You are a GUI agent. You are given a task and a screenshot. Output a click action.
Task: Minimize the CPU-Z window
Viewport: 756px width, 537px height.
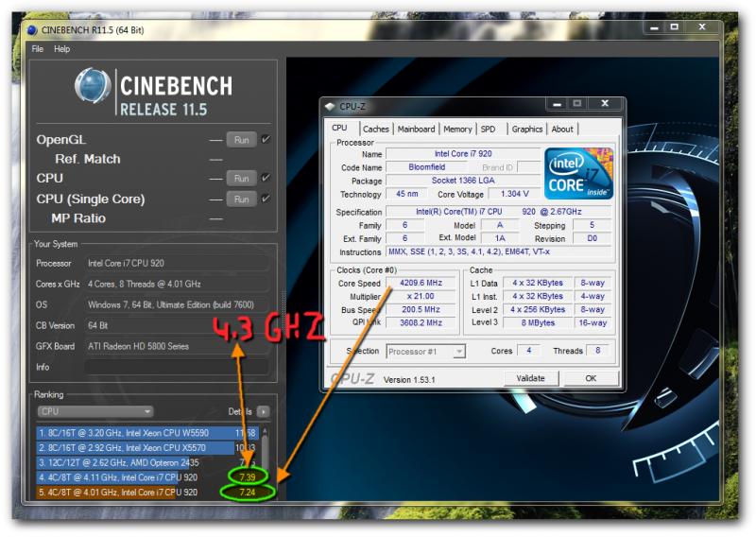pos(557,104)
